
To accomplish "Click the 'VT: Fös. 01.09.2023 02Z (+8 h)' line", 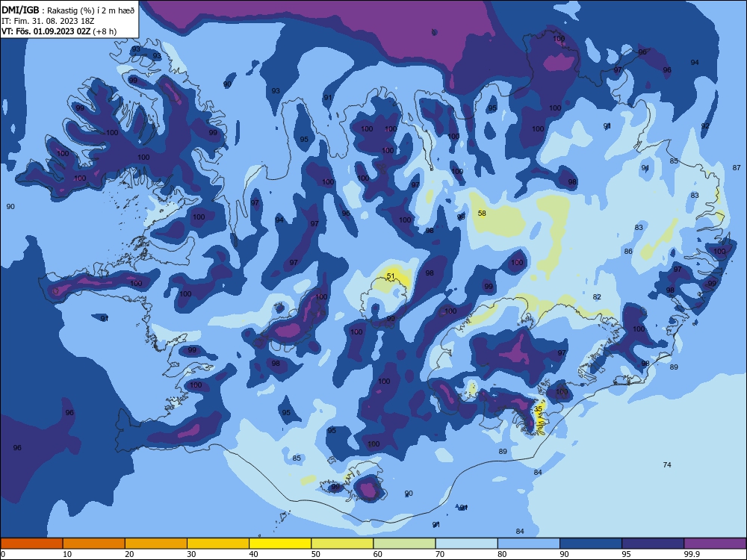I will (x=59, y=31).
